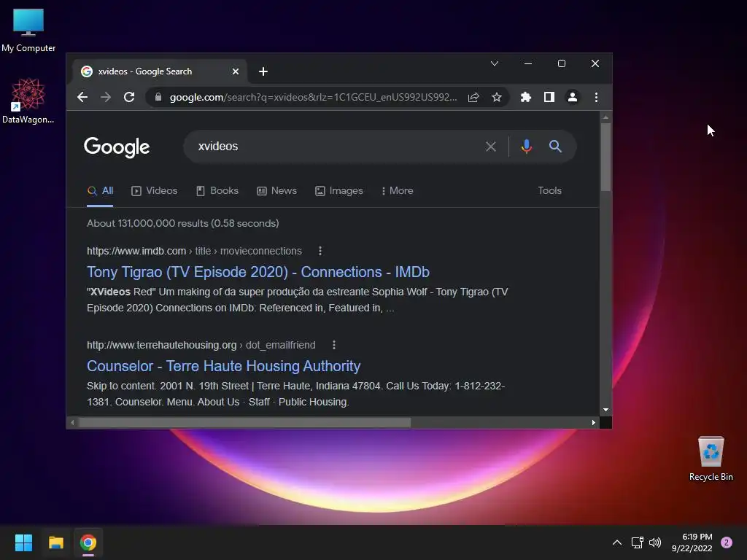
Task: Open the search Tools options
Action: point(550,190)
